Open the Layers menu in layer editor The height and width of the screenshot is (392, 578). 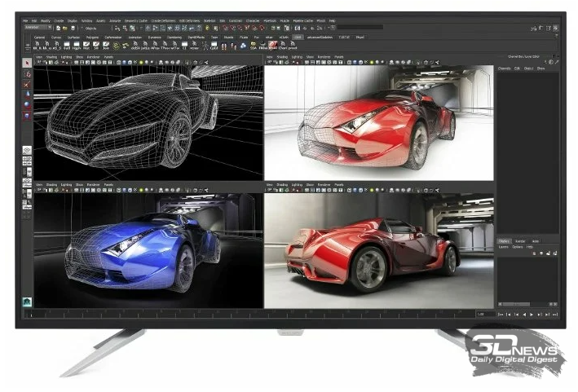[x=504, y=247]
